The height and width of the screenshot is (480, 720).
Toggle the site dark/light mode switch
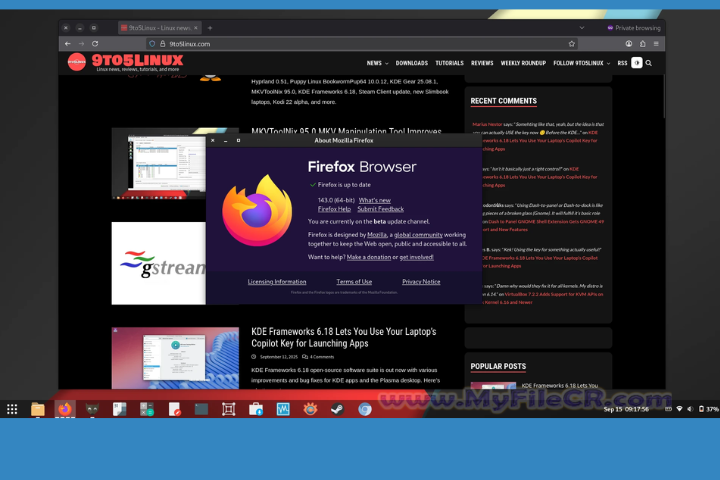636,63
